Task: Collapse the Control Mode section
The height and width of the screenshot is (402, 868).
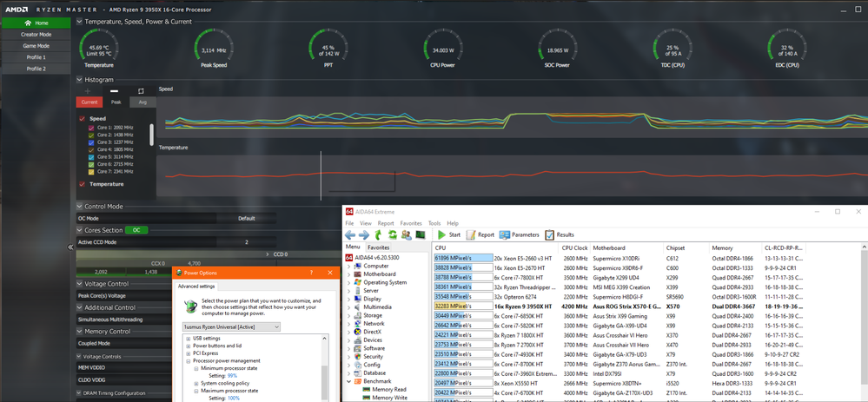Action: [x=80, y=207]
